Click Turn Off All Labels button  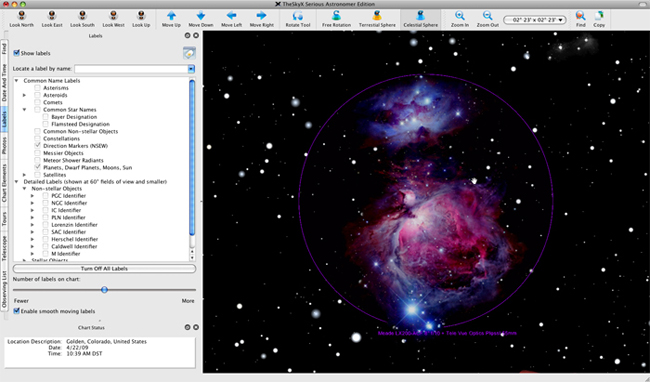point(104,268)
